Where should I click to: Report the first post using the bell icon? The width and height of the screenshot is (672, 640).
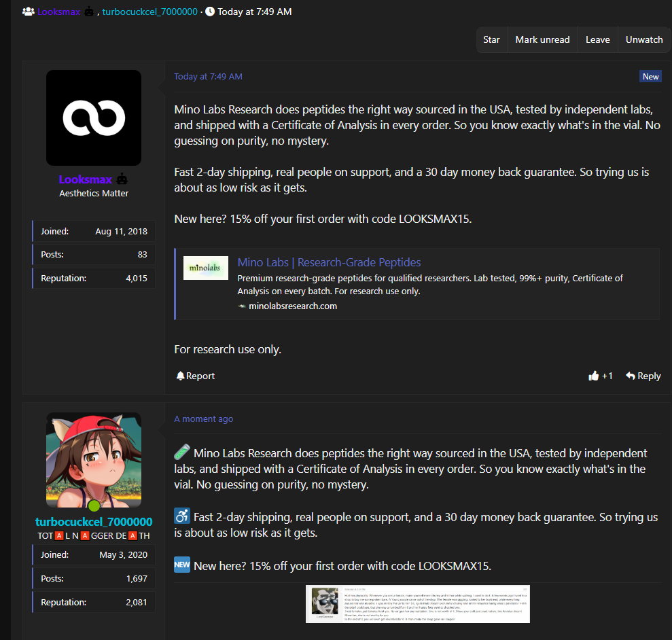pos(181,376)
